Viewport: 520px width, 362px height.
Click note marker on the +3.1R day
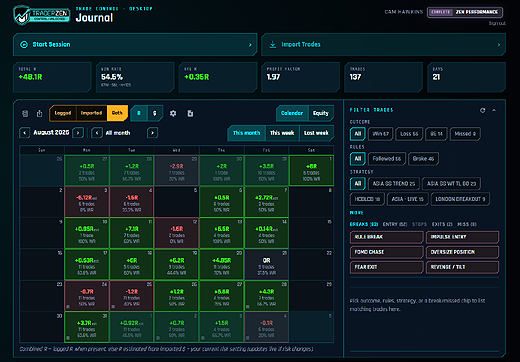click(68, 338)
